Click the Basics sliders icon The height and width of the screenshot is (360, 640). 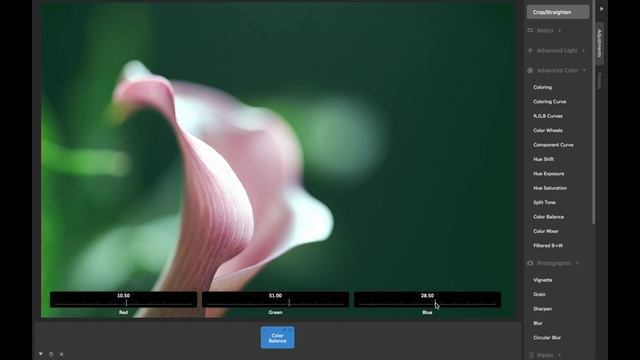tap(530, 31)
